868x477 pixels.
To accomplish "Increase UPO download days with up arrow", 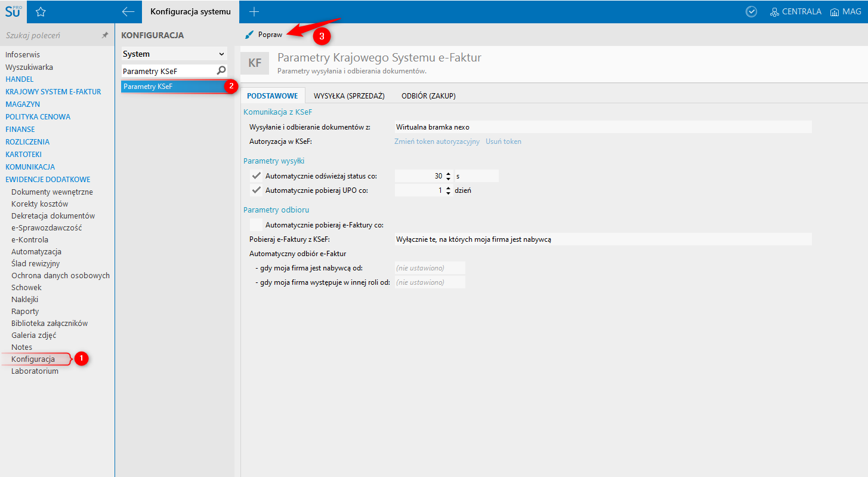I will (448, 188).
